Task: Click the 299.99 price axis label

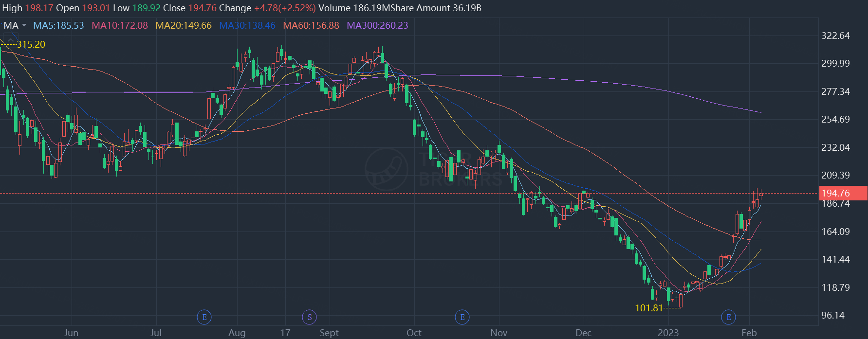Action: coord(835,63)
